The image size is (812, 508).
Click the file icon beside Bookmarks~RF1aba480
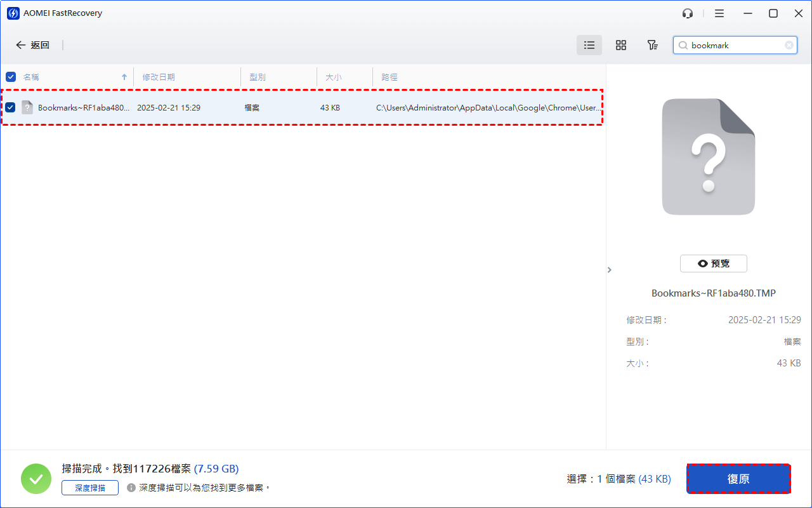click(27, 107)
